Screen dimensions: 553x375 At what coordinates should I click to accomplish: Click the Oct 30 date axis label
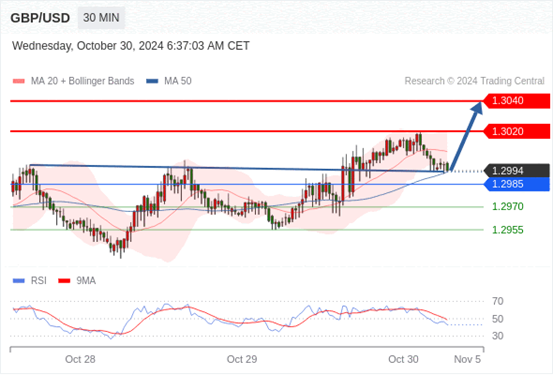point(403,359)
